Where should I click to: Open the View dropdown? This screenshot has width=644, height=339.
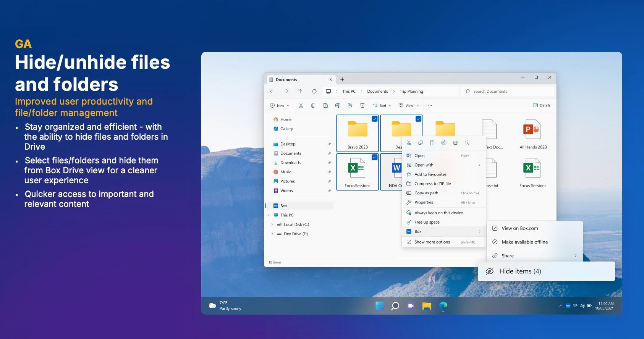[409, 105]
